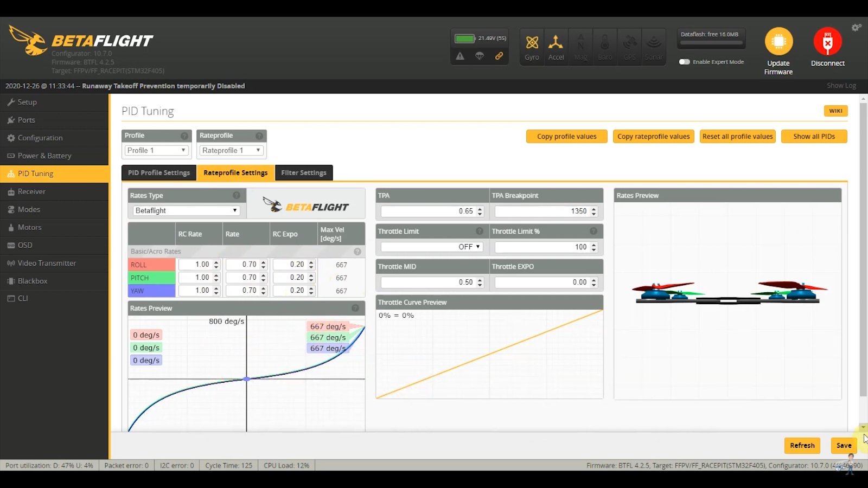Click Show all PIDs button
The height and width of the screenshot is (488, 868).
[814, 137]
